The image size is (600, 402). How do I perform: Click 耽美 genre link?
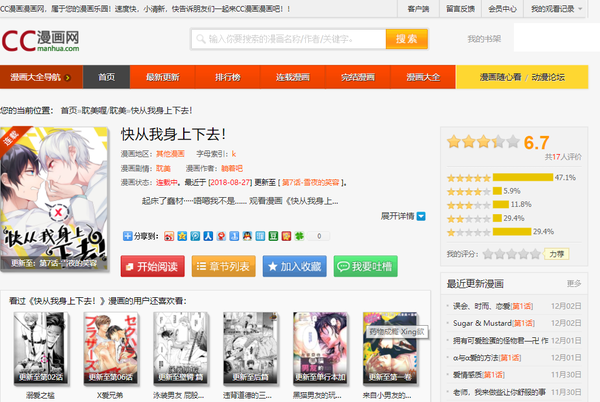click(x=163, y=168)
